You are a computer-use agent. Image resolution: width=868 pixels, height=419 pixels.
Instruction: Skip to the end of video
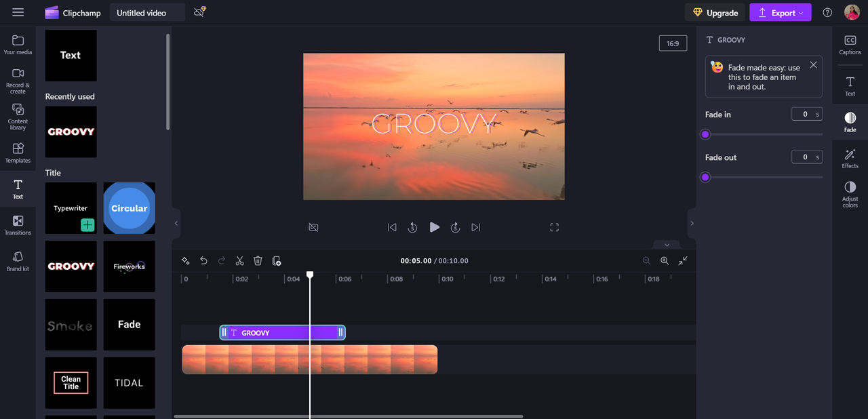point(476,227)
